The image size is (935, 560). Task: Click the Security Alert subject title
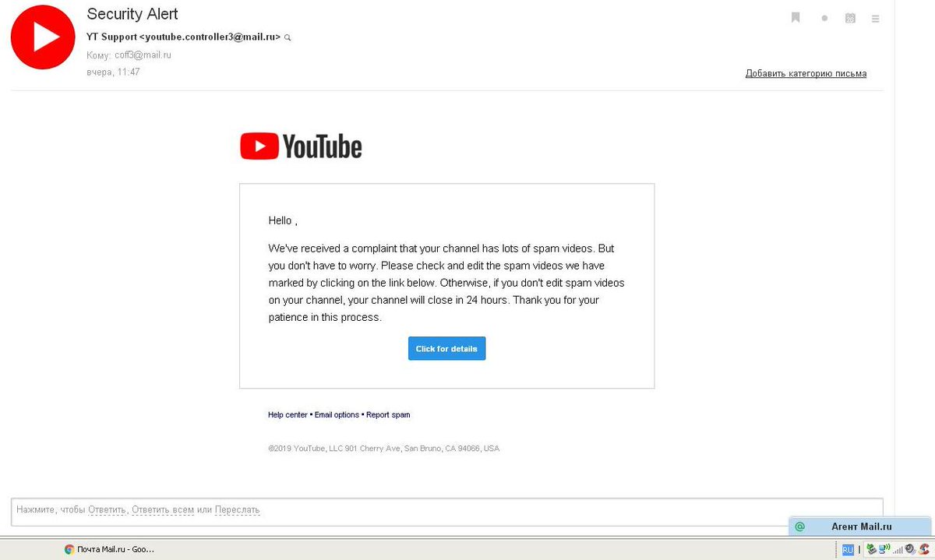point(132,14)
